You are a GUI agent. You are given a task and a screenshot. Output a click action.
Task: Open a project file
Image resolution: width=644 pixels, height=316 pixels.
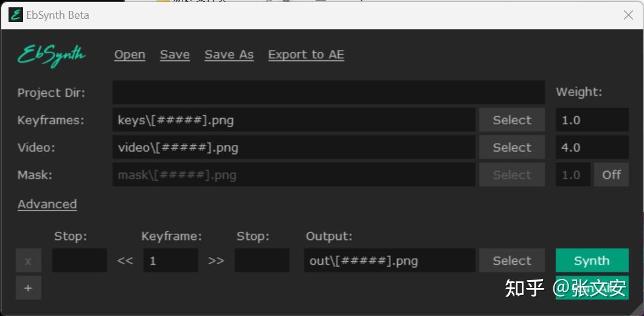click(x=130, y=55)
